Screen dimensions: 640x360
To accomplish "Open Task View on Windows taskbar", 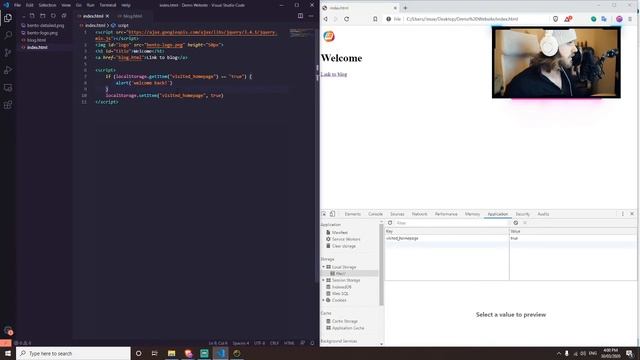I will (x=154, y=353).
